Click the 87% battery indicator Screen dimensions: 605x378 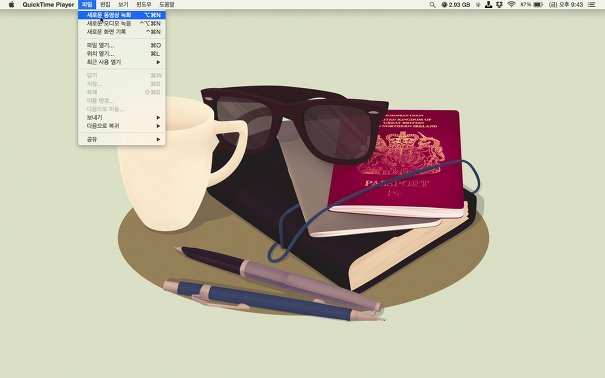pos(531,5)
